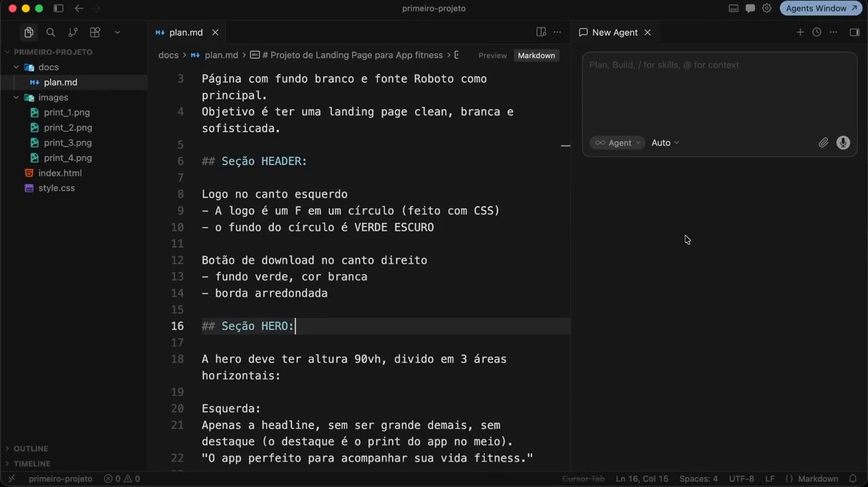This screenshot has width=868, height=487.
Task: Click the agent prompt input field
Action: [719, 93]
